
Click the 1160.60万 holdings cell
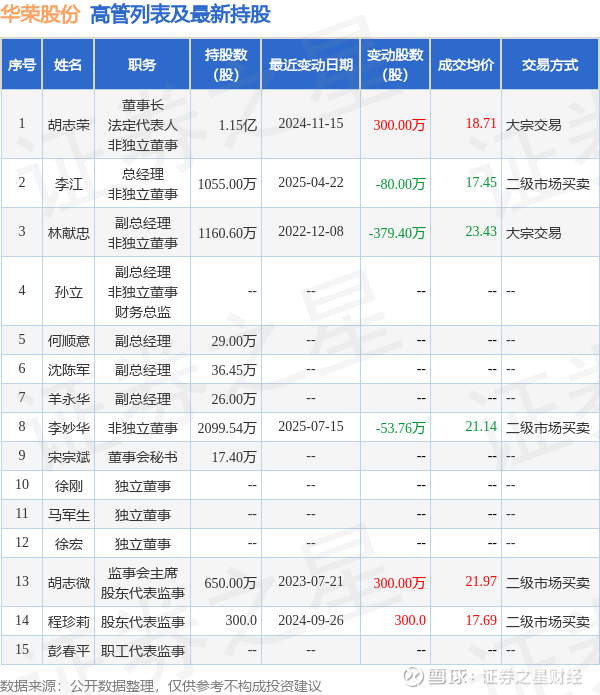pos(227,233)
